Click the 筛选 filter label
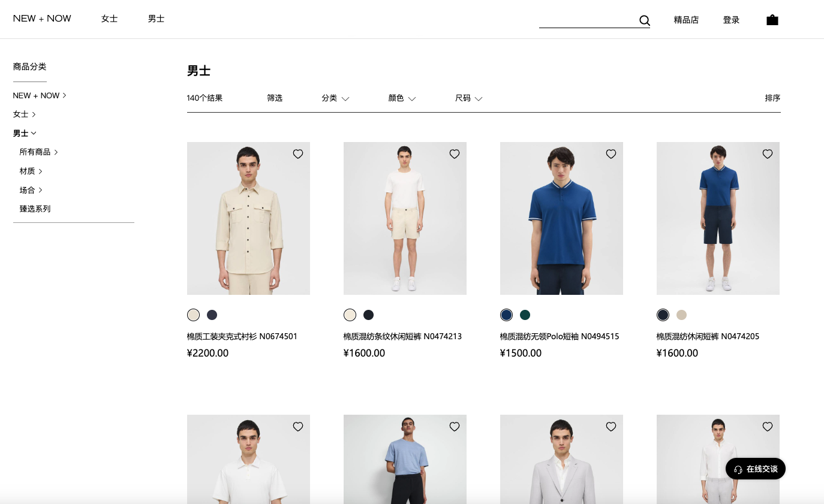 pyautogui.click(x=275, y=98)
